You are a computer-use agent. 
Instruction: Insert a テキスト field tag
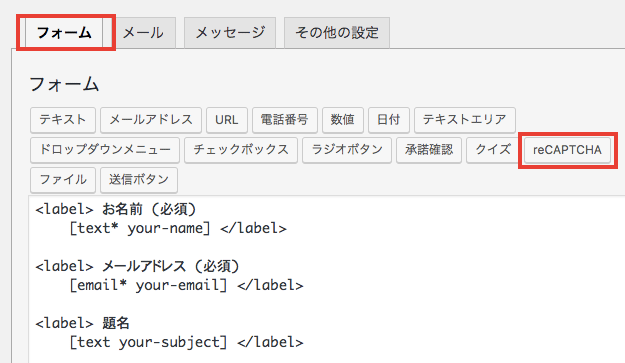(x=63, y=120)
